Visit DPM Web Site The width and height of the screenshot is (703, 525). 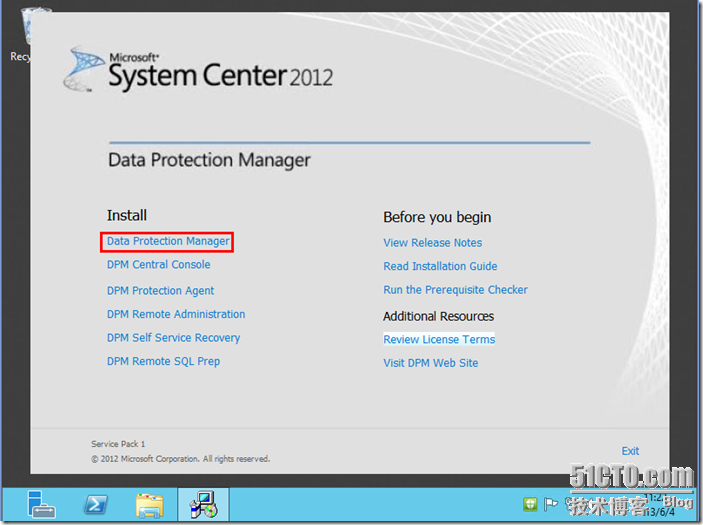click(430, 363)
